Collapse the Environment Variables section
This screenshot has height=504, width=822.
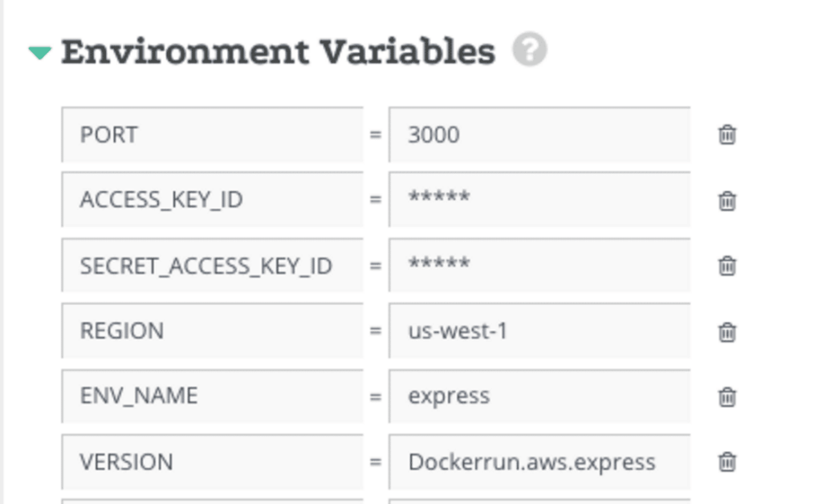tap(39, 53)
